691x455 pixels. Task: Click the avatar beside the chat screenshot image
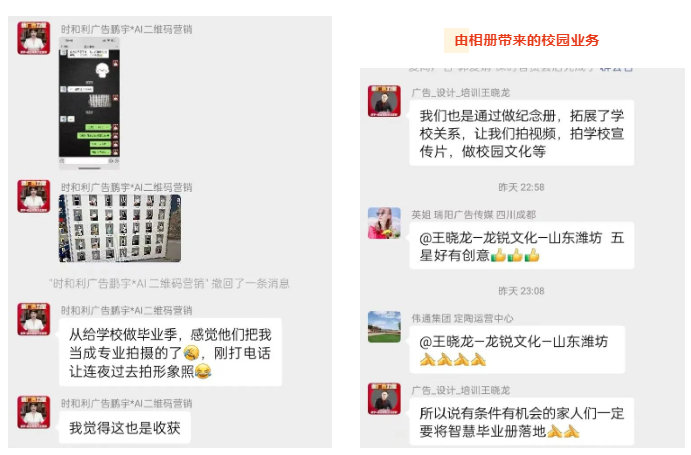pos(33,38)
